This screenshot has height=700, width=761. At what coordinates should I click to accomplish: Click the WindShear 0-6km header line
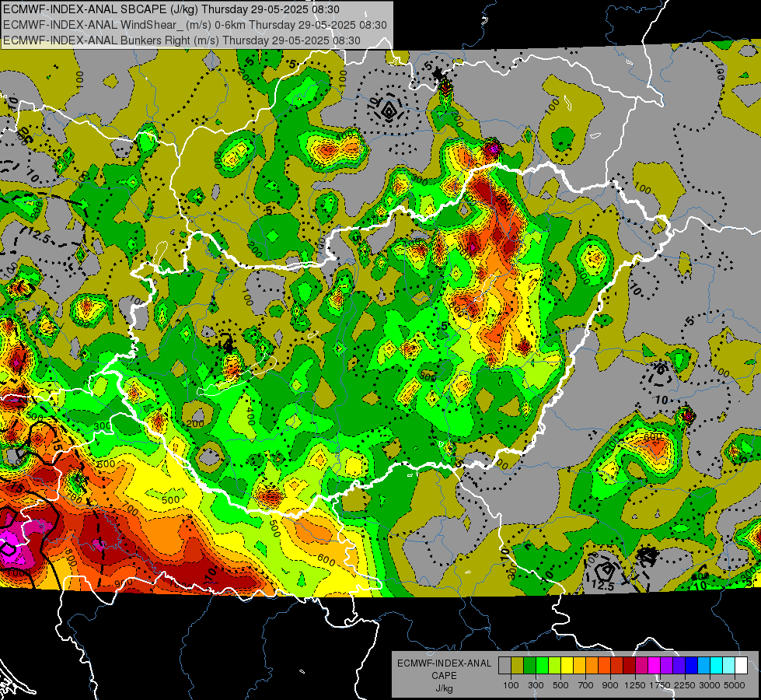pyautogui.click(x=194, y=25)
